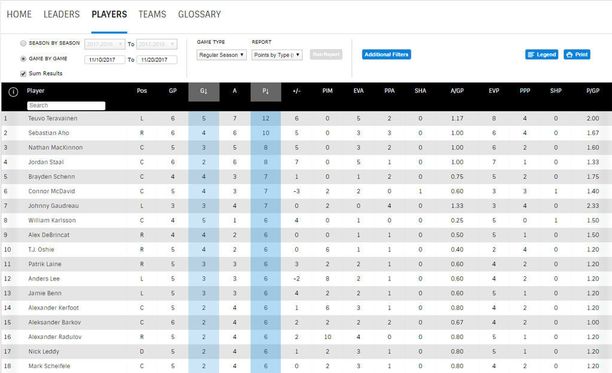Open the Legend button
612x373 pixels.
[541, 55]
